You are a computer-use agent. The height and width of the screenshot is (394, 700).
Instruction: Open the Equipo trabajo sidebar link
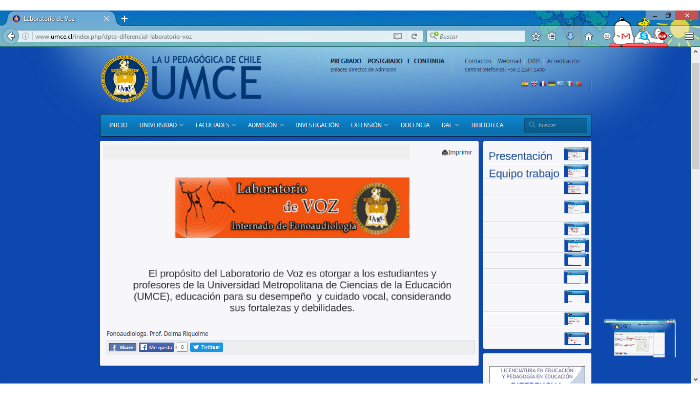coord(524,174)
